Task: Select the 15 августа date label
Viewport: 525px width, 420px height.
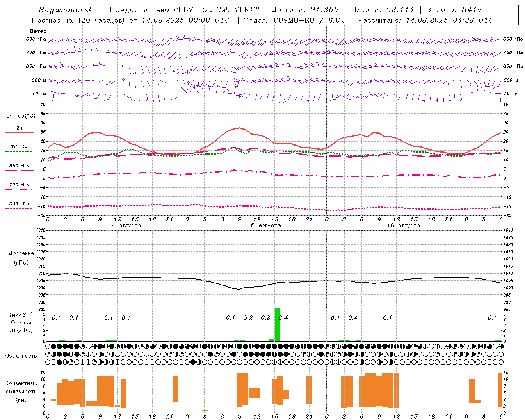Action: (264, 226)
